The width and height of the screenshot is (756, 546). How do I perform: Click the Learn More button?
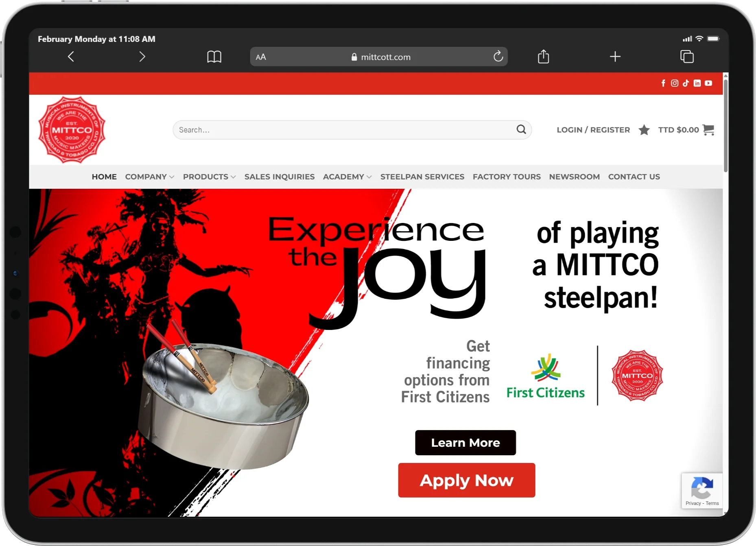(465, 443)
